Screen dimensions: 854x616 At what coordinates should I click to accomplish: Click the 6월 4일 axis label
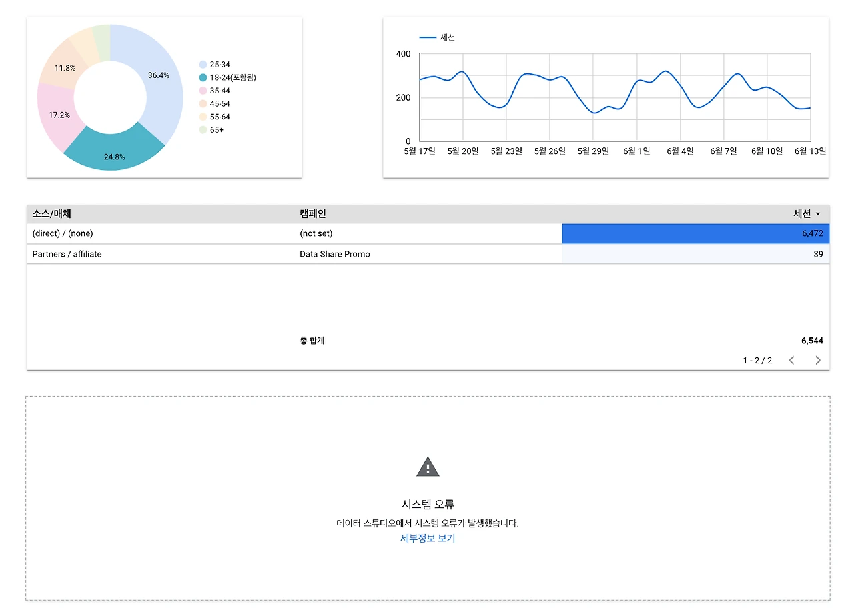click(680, 151)
